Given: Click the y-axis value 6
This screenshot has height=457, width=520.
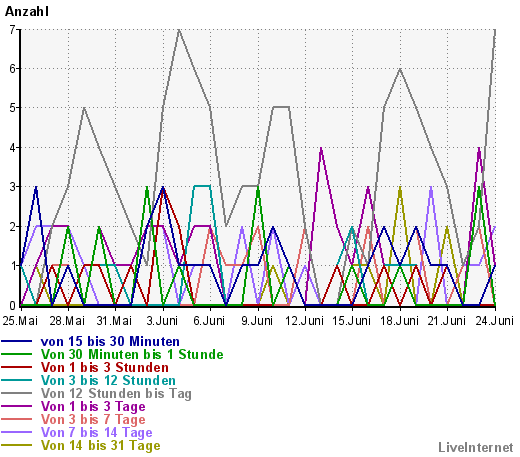Looking at the screenshot, I should [x=13, y=69].
